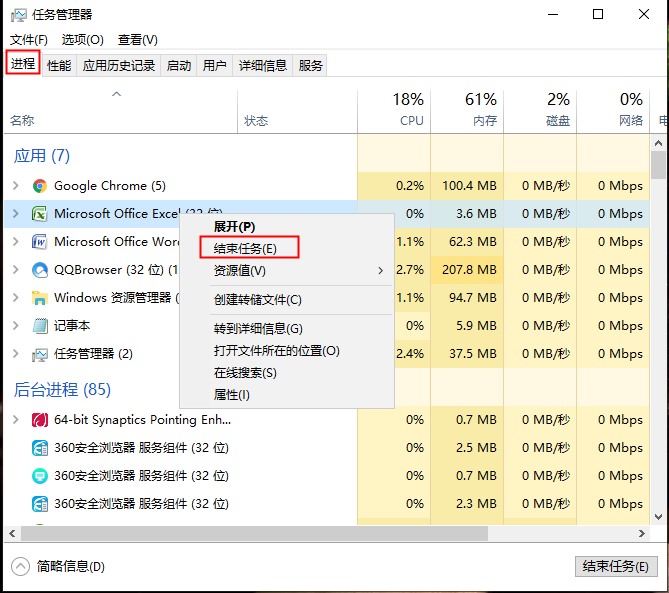Choose 打开文件所在的位置(O) menu entry
669x593 pixels.
coord(287,351)
